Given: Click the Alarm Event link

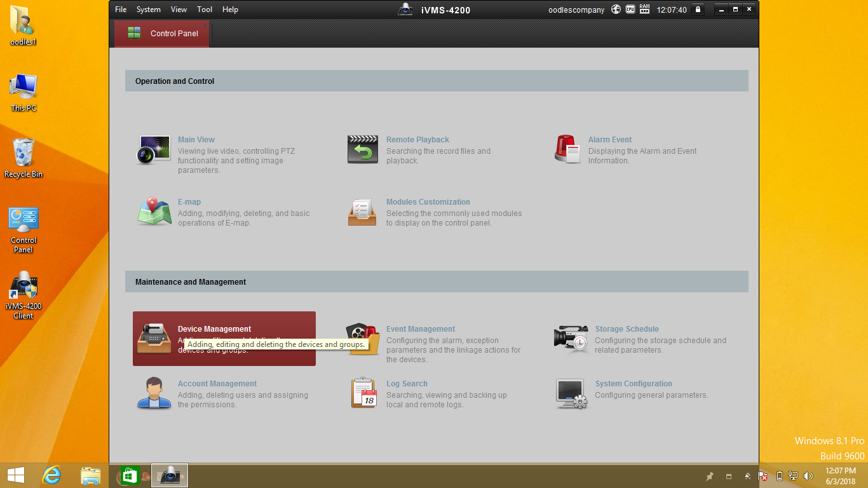Looking at the screenshot, I should pos(610,140).
